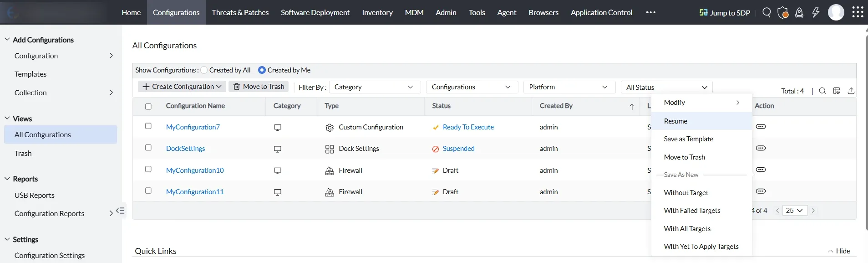The image size is (868, 263).
Task: Open the Software Deployment tab
Action: 315,12
